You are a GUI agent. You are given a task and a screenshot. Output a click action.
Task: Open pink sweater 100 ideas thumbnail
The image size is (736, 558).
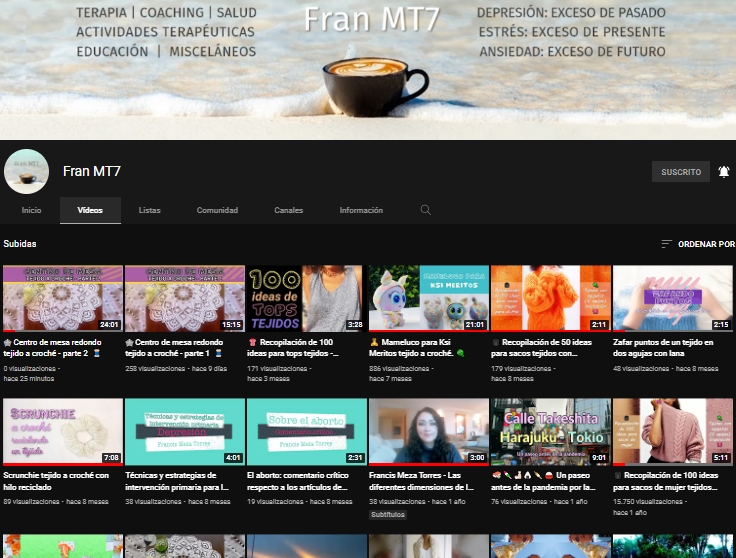point(673,432)
